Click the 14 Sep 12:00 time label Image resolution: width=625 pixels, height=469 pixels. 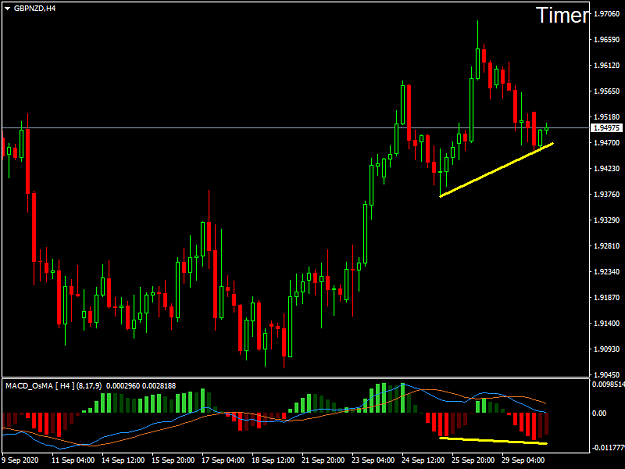pyautogui.click(x=123, y=460)
